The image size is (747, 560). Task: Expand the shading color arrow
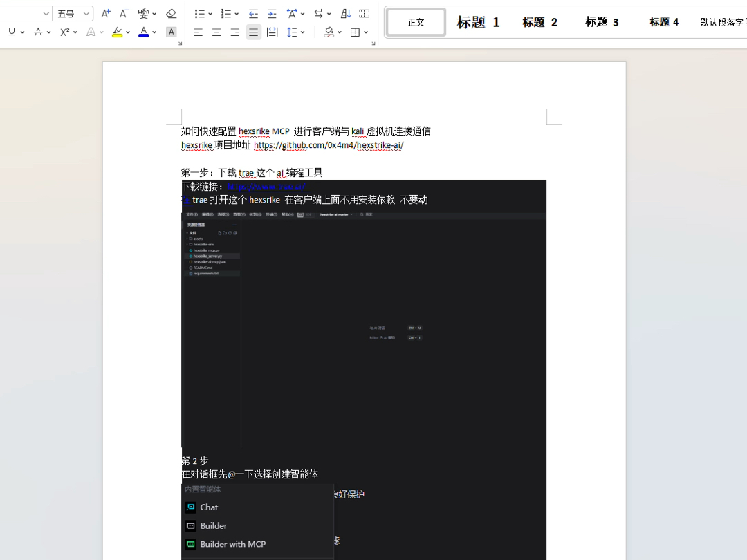point(339,32)
